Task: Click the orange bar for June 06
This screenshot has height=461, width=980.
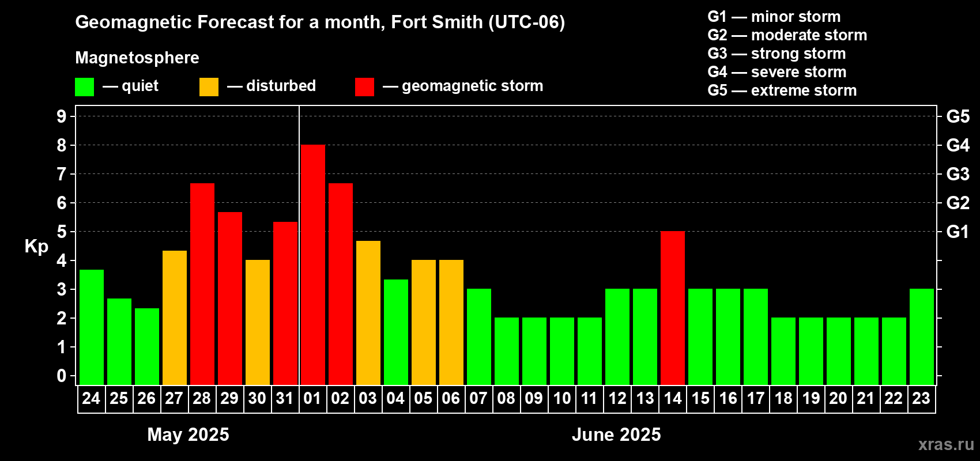Action: pyautogui.click(x=451, y=322)
